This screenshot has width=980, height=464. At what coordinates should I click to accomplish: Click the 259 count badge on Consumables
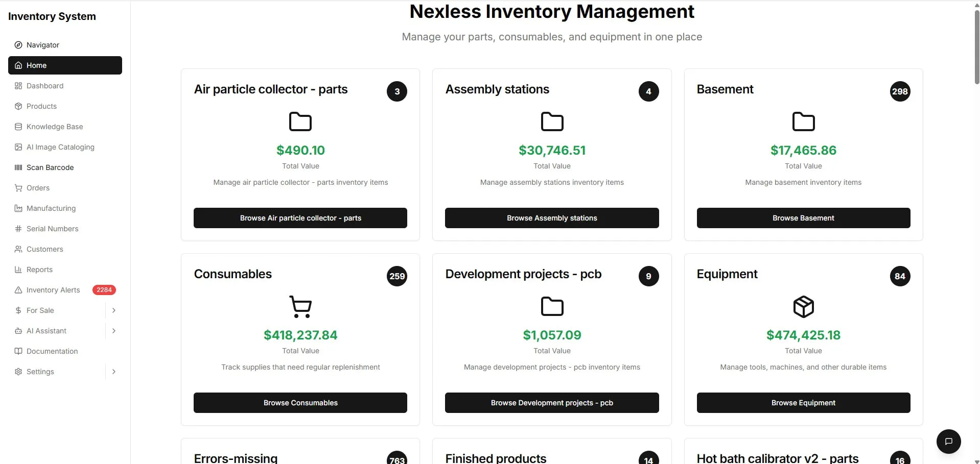[x=397, y=276]
